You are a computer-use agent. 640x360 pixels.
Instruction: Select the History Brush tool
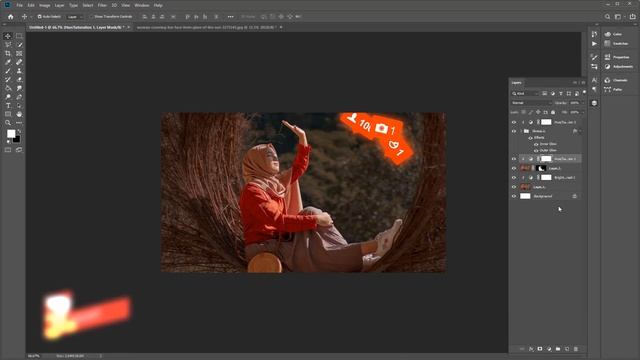pos(8,80)
